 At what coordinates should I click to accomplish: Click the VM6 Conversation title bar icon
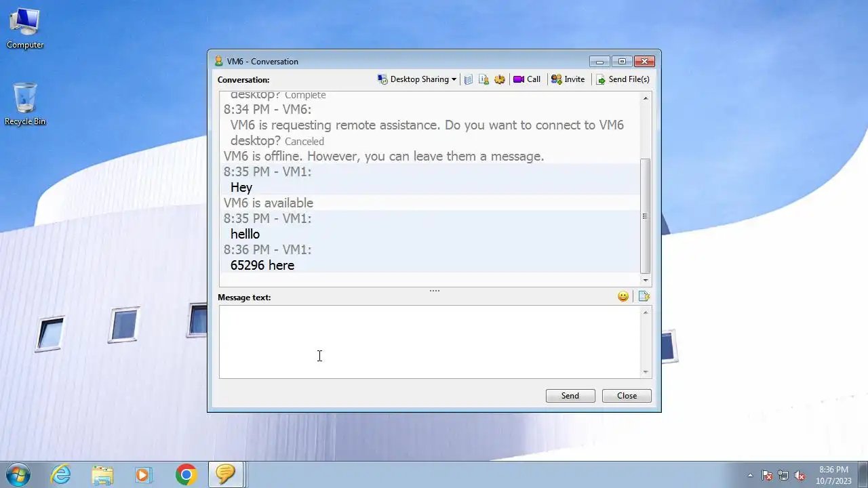218,61
